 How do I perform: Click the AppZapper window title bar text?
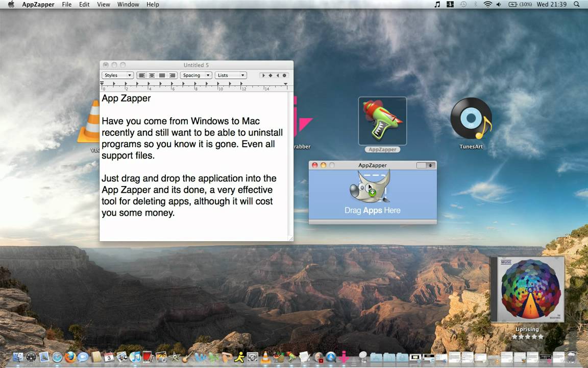pyautogui.click(x=373, y=165)
